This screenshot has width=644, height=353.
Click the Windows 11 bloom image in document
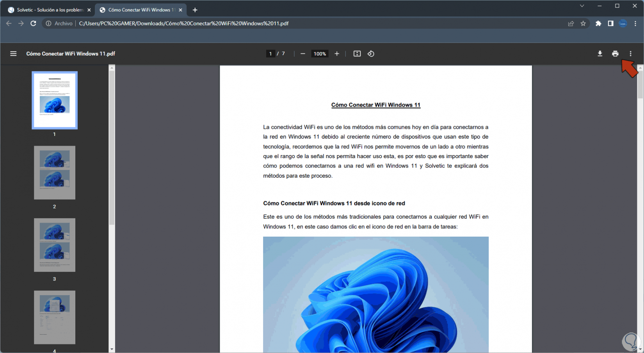(376, 295)
